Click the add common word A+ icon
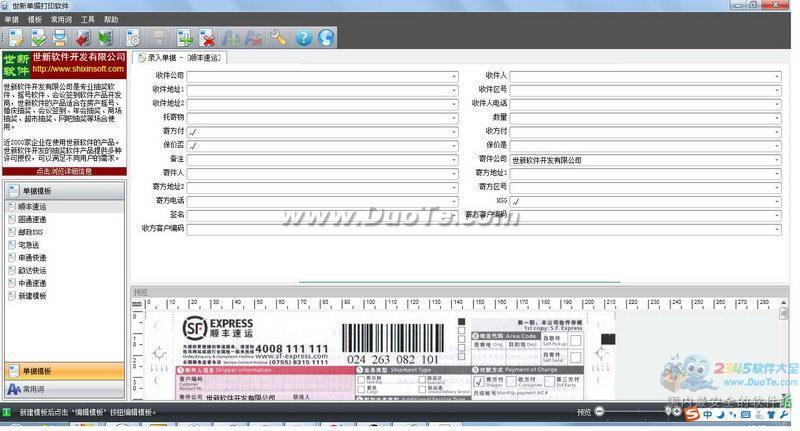 231,38
